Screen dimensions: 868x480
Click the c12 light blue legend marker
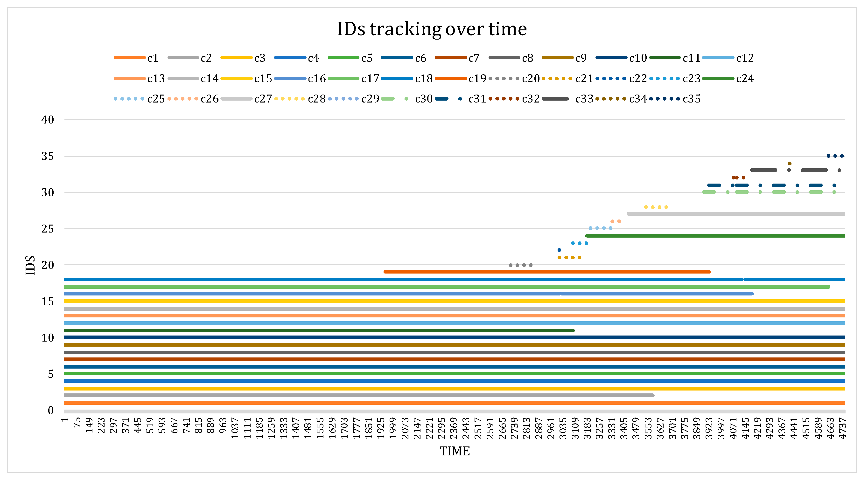(x=718, y=58)
